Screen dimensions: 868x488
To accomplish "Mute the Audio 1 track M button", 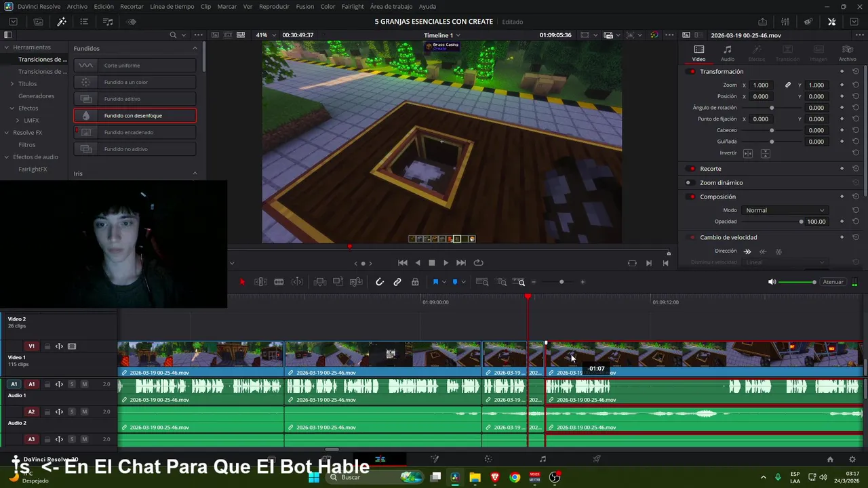I will click(84, 384).
